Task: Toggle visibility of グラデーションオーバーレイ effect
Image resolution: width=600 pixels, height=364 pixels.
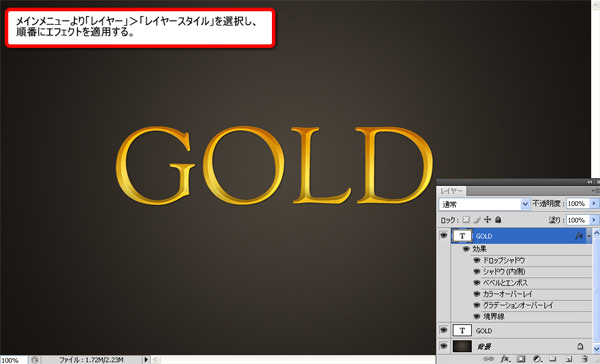Action: [x=476, y=305]
